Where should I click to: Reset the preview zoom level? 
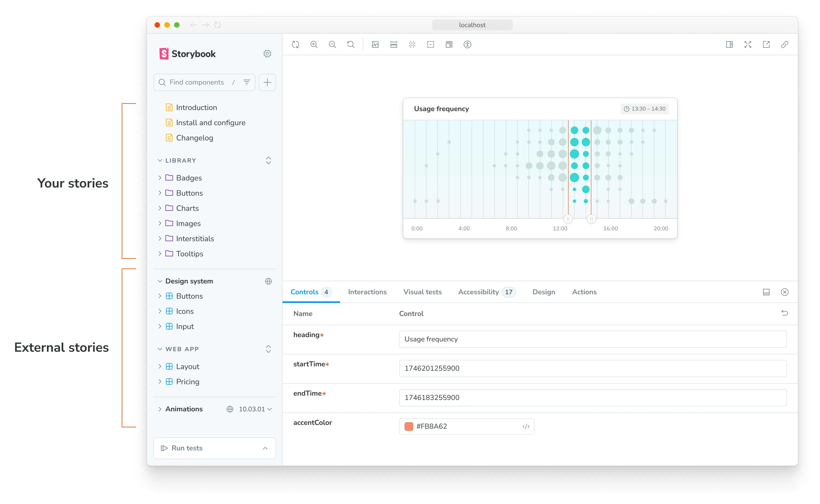(x=350, y=44)
